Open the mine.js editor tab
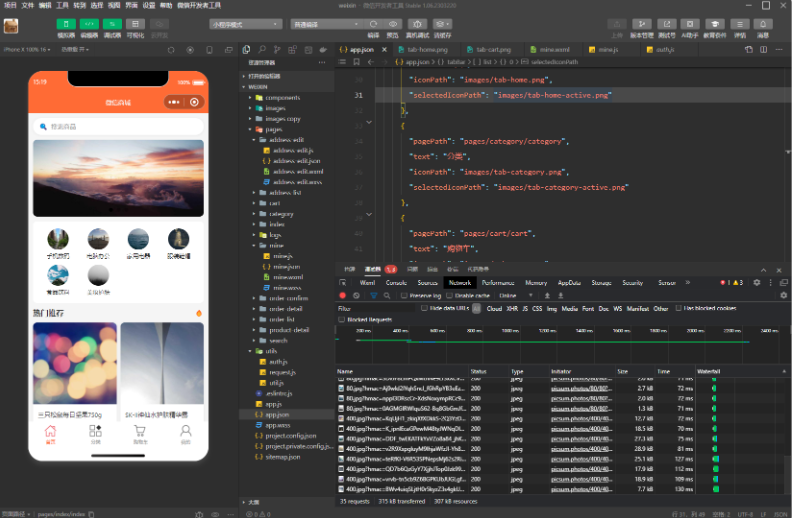The image size is (792, 518). (x=608, y=49)
